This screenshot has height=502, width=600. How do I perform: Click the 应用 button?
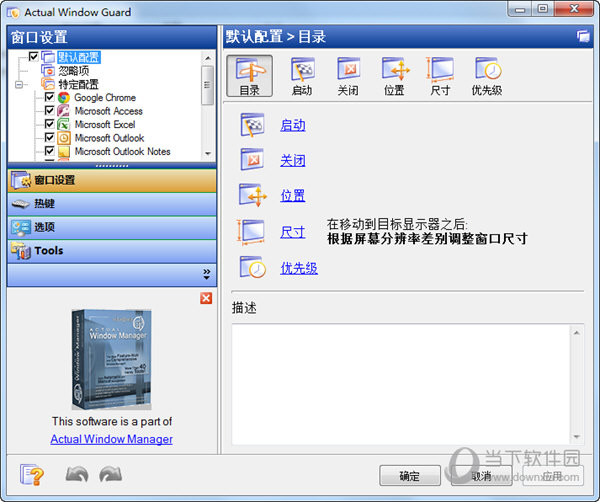tap(553, 476)
